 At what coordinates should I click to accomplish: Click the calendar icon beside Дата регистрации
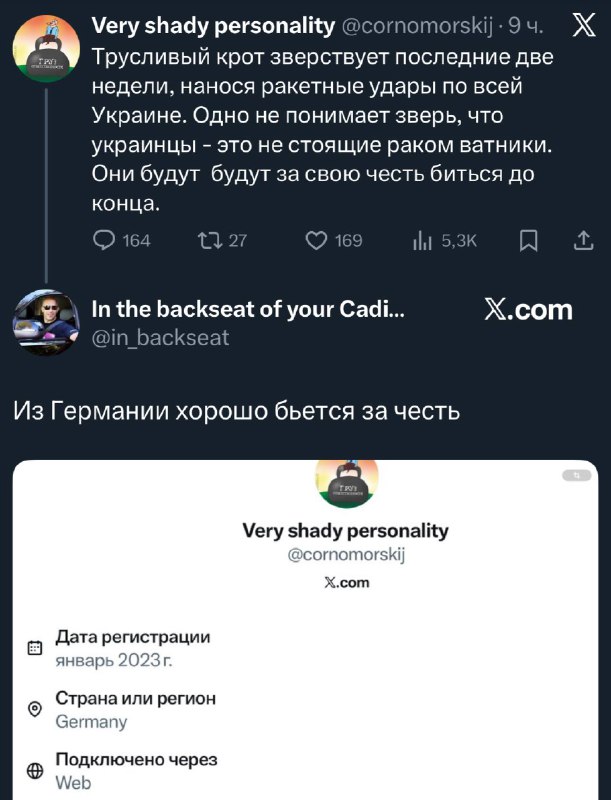pyautogui.click(x=35, y=648)
